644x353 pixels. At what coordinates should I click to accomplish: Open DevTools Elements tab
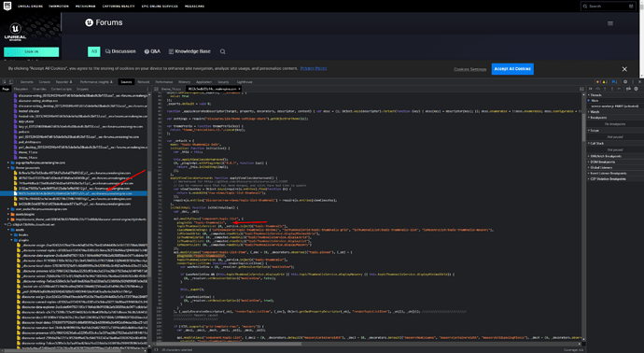tap(27, 82)
